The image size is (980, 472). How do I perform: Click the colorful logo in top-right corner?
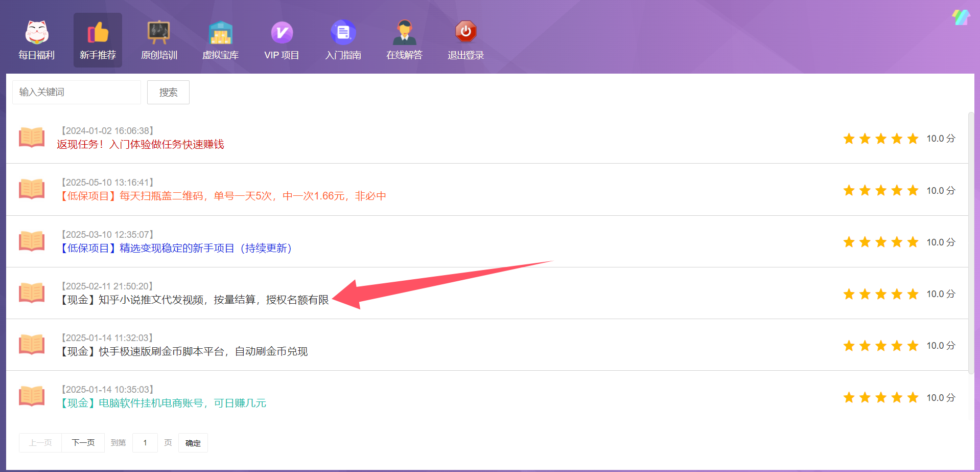pos(961,17)
